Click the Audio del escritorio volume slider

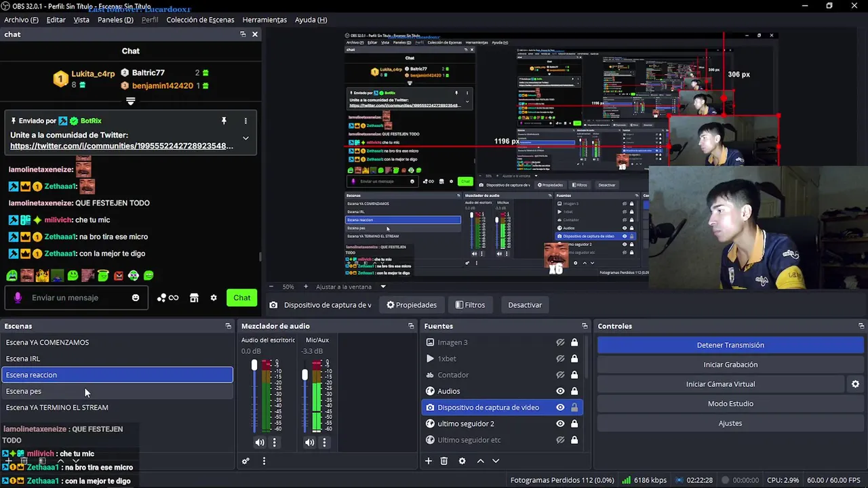[254, 396]
